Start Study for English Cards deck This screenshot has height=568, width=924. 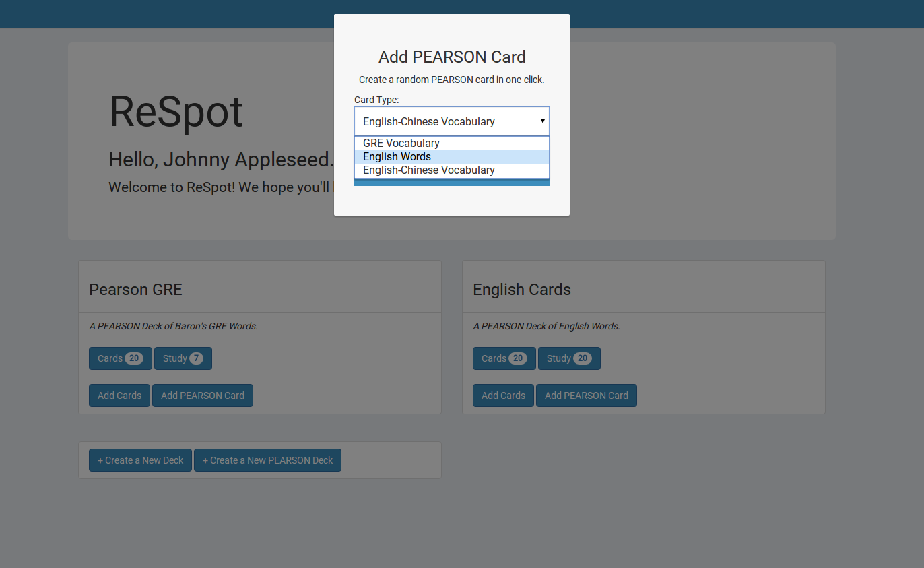click(x=569, y=358)
